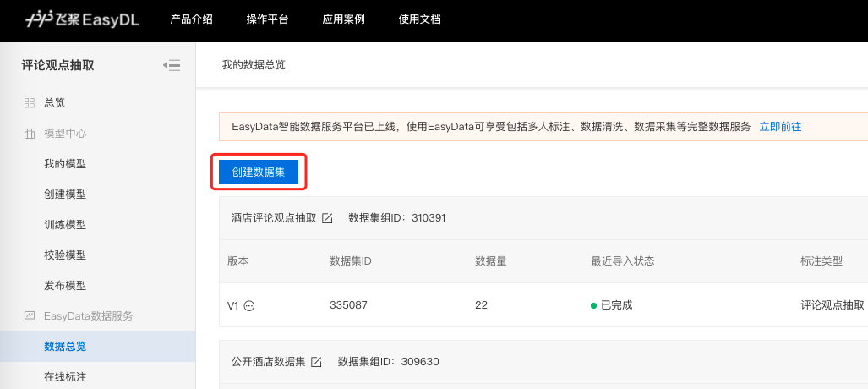Click 数据集组ID：310391 text

[x=397, y=218]
